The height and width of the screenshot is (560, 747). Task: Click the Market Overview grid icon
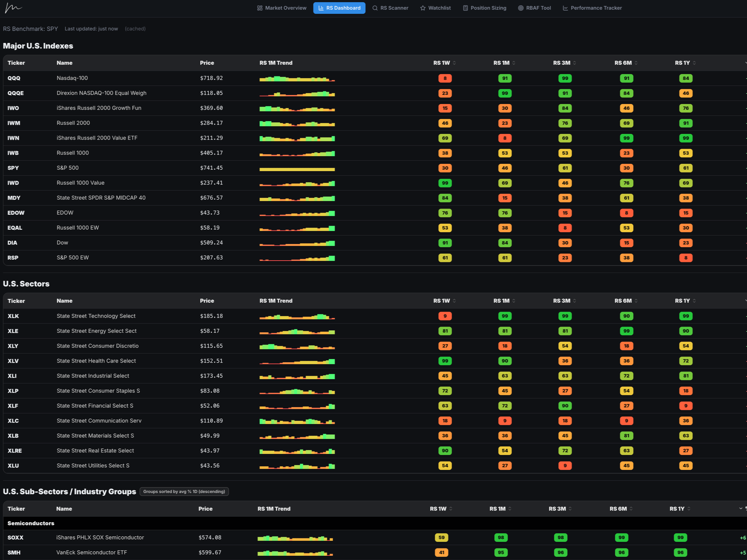pyautogui.click(x=260, y=8)
